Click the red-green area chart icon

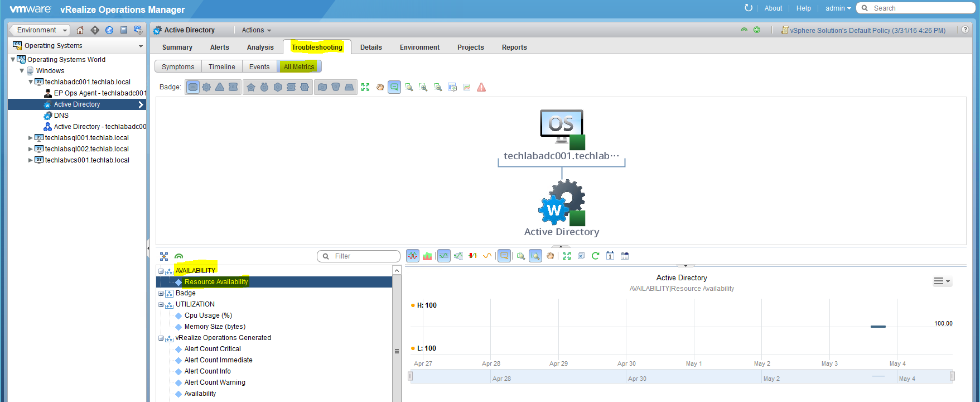pyautogui.click(x=427, y=256)
